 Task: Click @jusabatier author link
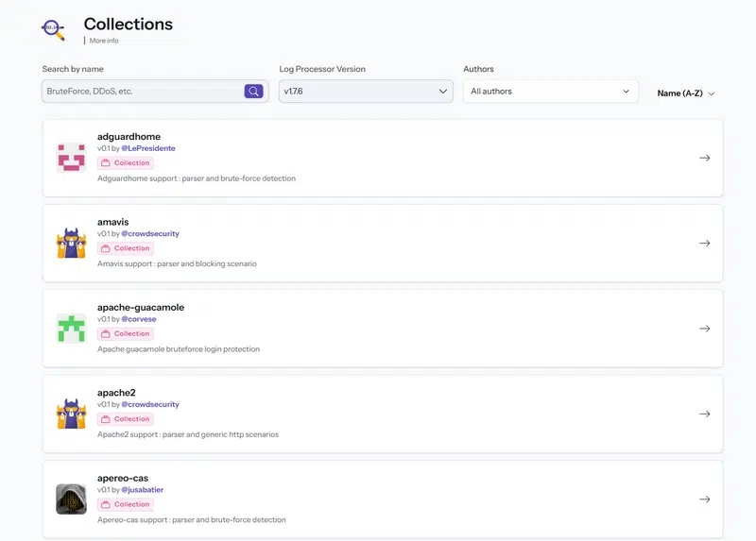pyautogui.click(x=144, y=490)
